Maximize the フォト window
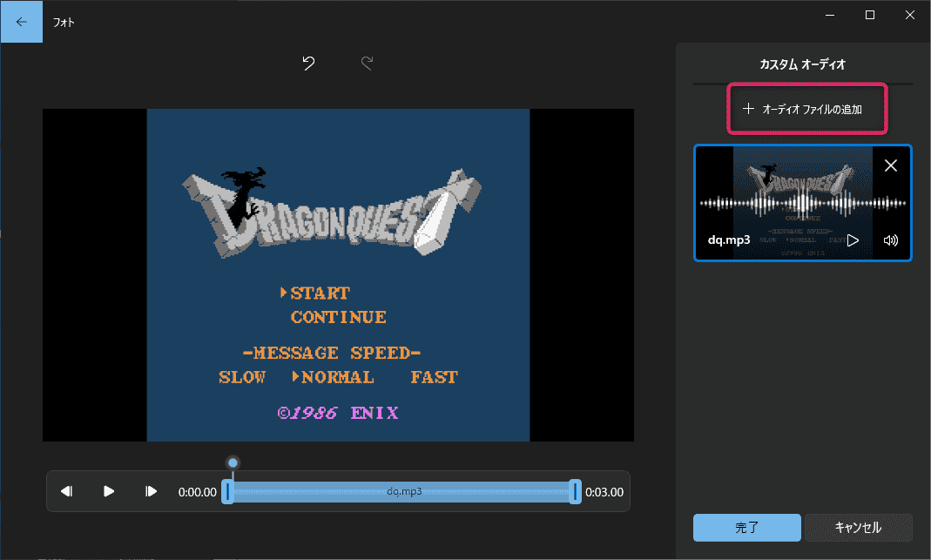The image size is (931, 560). (x=869, y=15)
